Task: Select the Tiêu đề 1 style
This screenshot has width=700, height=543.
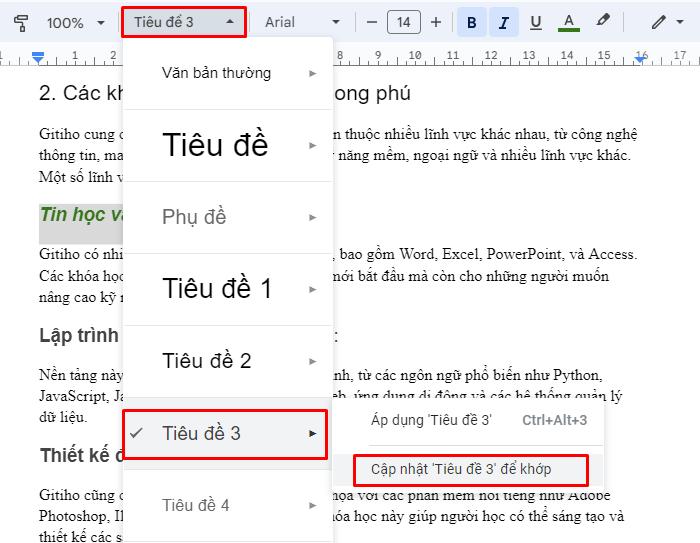Action: click(217, 288)
